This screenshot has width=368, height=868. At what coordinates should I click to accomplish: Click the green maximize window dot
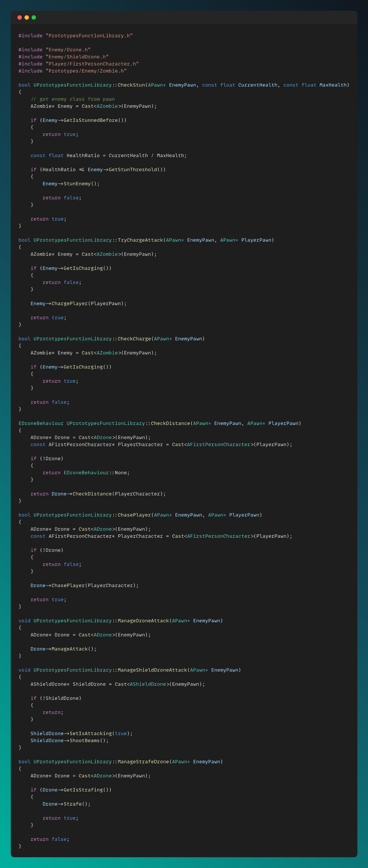tap(34, 18)
